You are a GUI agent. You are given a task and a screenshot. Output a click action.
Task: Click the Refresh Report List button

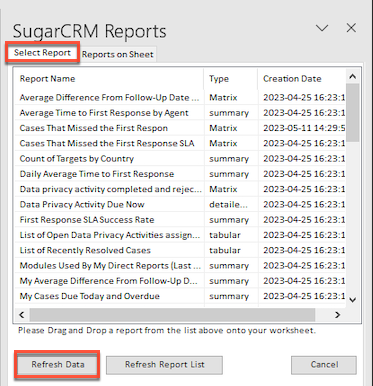pyautogui.click(x=165, y=365)
